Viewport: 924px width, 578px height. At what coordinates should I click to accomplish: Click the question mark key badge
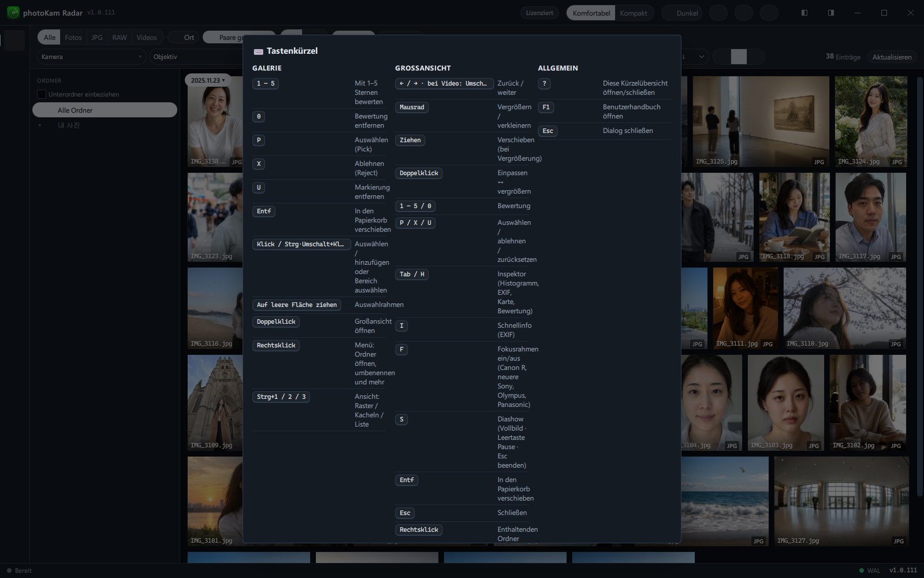(x=544, y=84)
